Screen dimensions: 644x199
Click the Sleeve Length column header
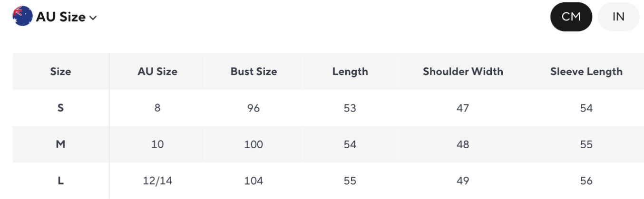[x=586, y=72]
